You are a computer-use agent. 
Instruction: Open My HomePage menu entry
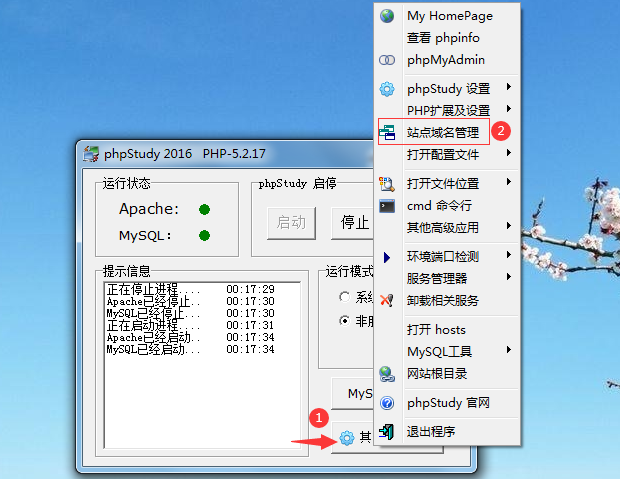pos(447,16)
